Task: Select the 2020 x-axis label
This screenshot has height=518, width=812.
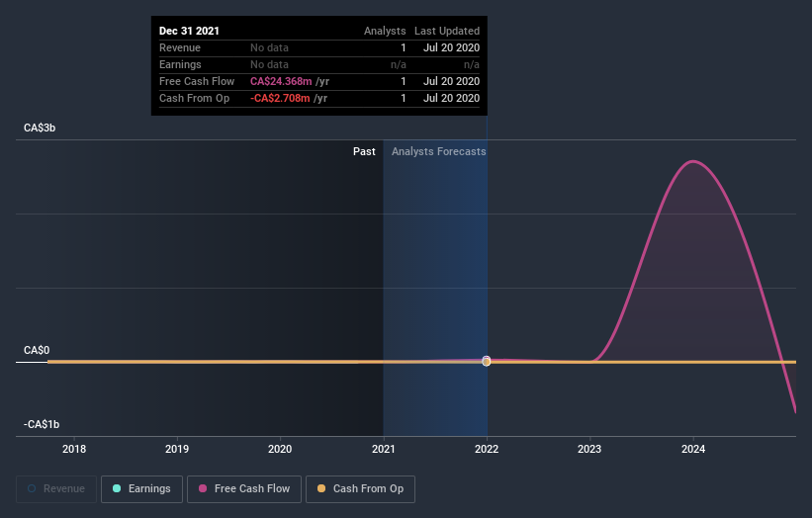Action: (x=280, y=449)
